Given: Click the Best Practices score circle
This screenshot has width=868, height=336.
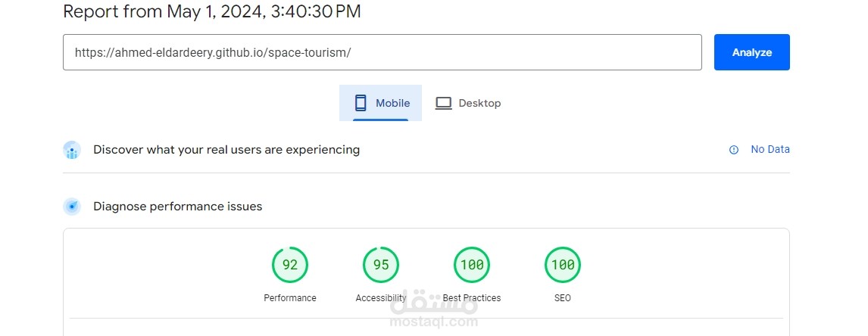Looking at the screenshot, I should coord(472,265).
